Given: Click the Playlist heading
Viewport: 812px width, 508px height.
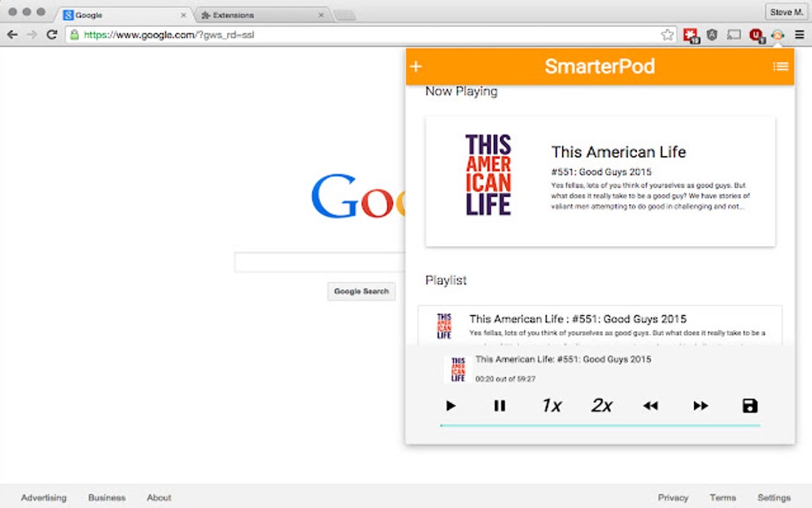Looking at the screenshot, I should tap(446, 280).
